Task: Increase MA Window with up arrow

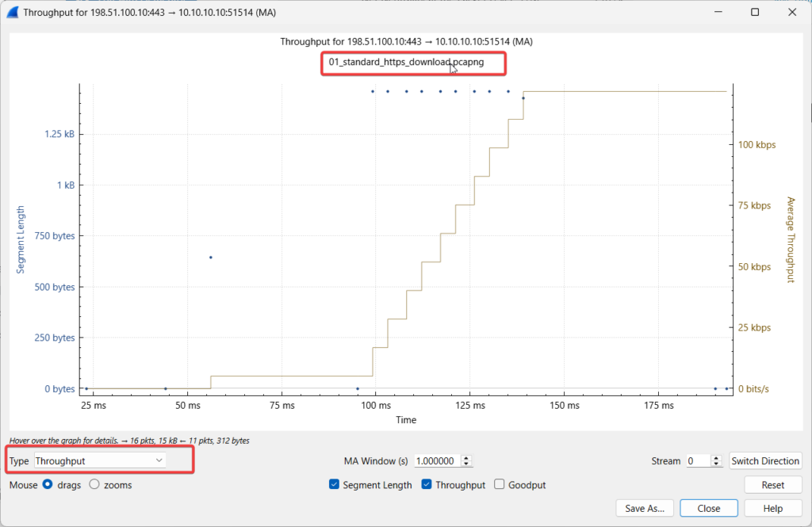Action: point(466,458)
